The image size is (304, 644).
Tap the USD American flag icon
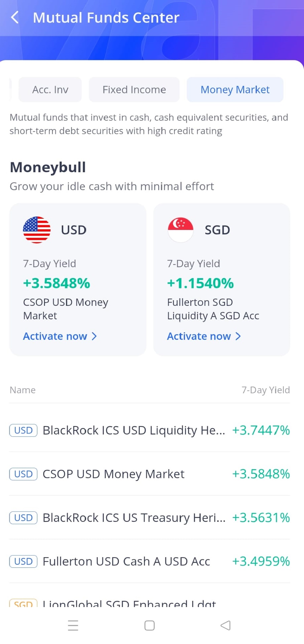click(x=37, y=230)
